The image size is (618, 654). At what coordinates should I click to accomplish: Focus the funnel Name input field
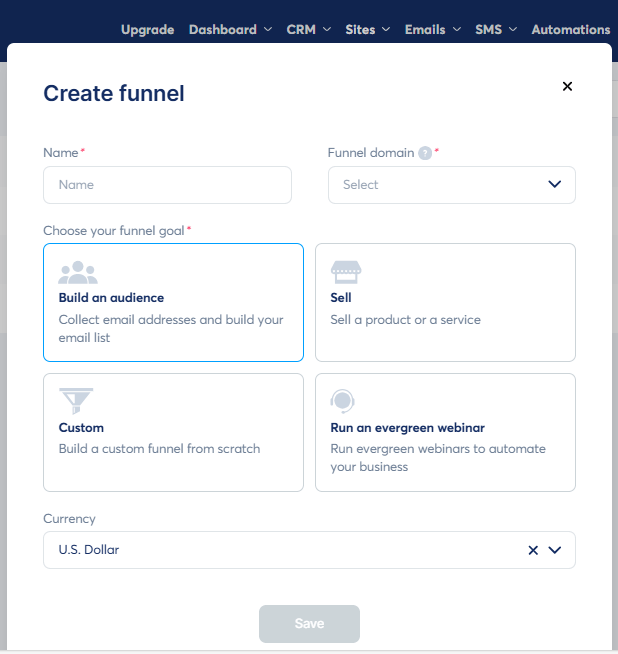click(x=167, y=185)
